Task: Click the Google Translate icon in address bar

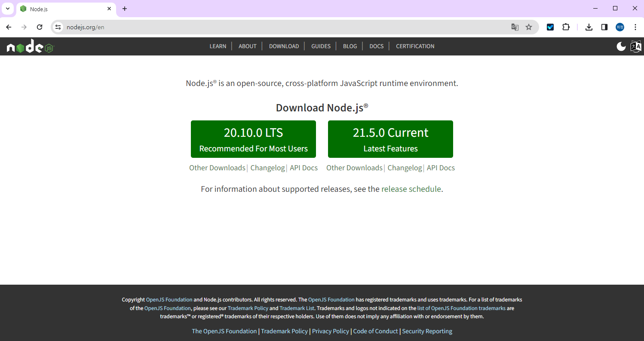Action: (515, 27)
